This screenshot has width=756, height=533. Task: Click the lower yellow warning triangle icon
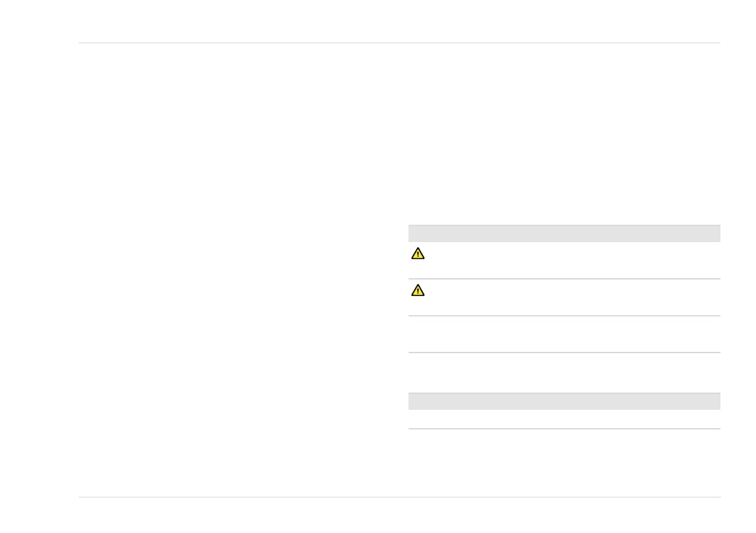click(x=417, y=290)
